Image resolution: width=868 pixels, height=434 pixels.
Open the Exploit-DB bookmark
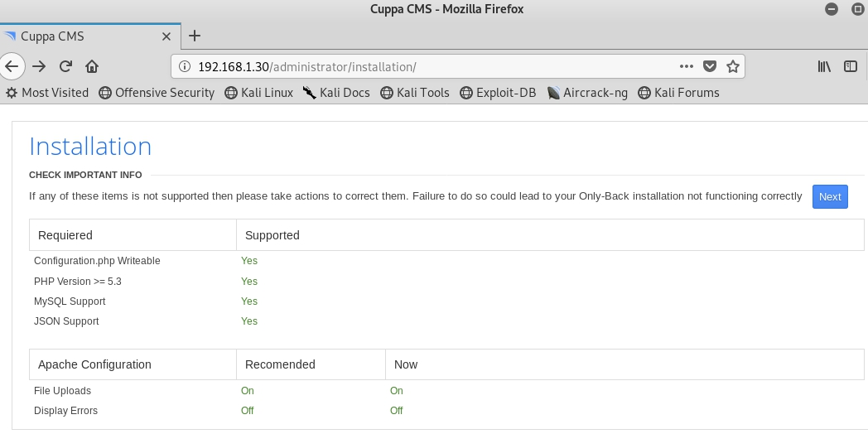tap(499, 93)
